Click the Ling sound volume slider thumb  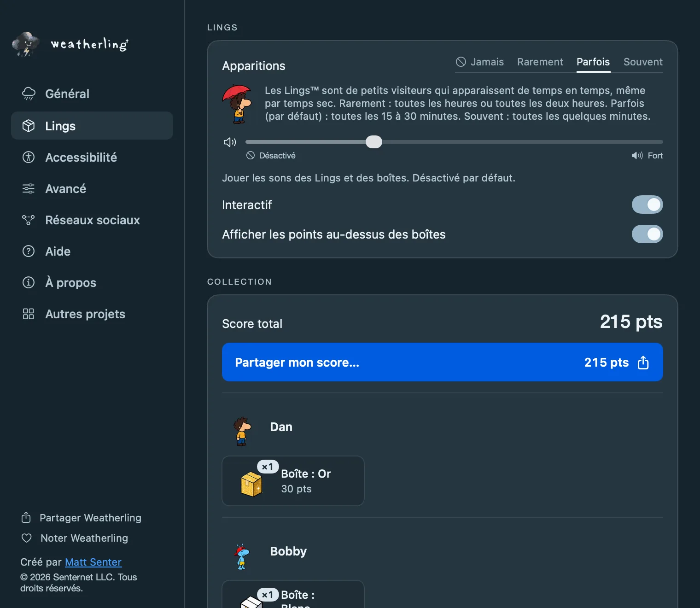pos(374,142)
